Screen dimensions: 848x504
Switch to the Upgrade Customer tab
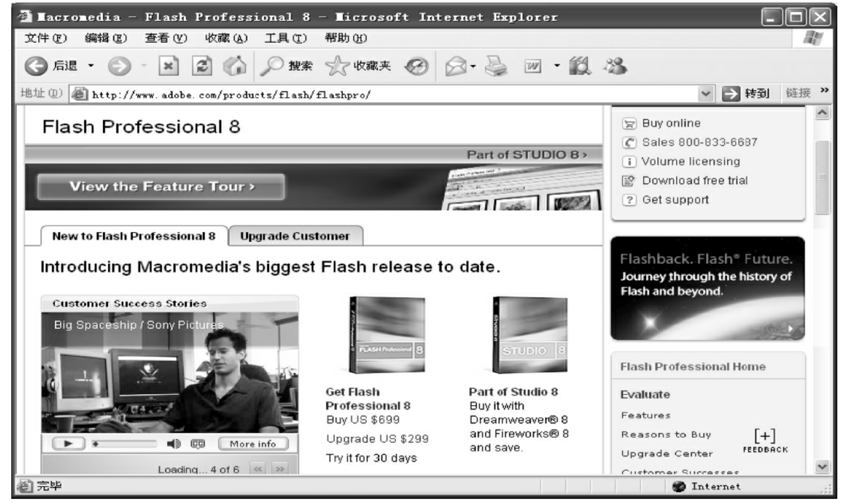pos(295,236)
